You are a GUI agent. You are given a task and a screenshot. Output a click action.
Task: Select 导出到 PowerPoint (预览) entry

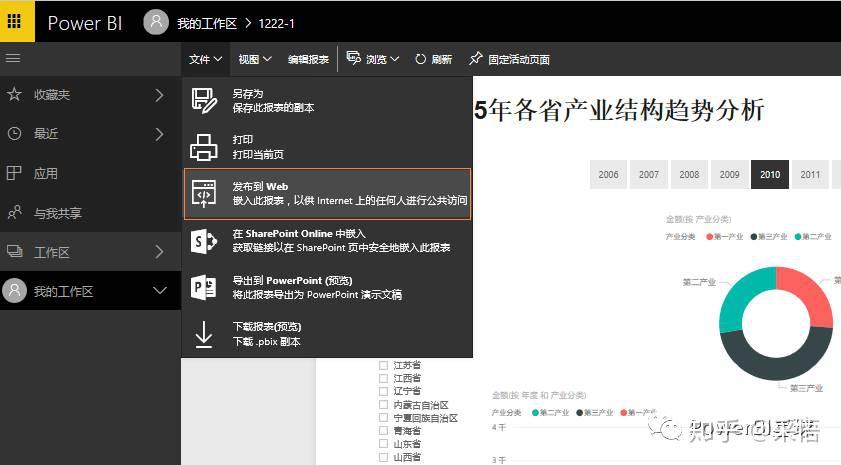click(327, 287)
